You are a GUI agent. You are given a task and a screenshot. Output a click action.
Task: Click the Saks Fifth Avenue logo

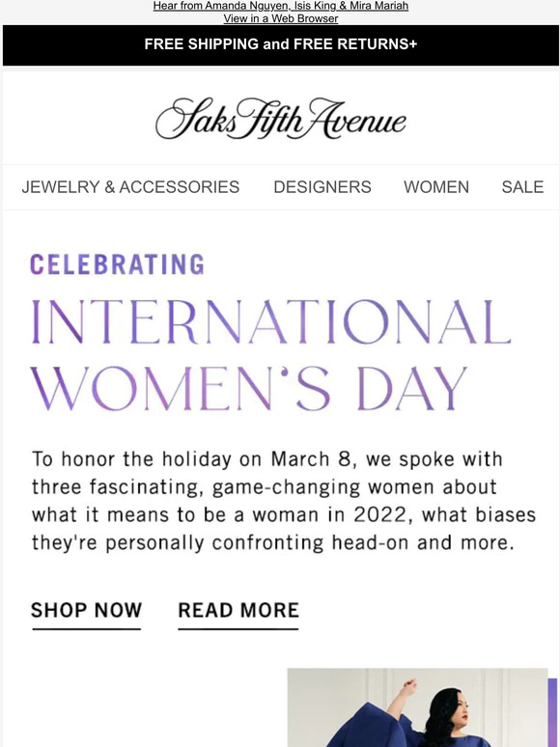[x=281, y=119]
